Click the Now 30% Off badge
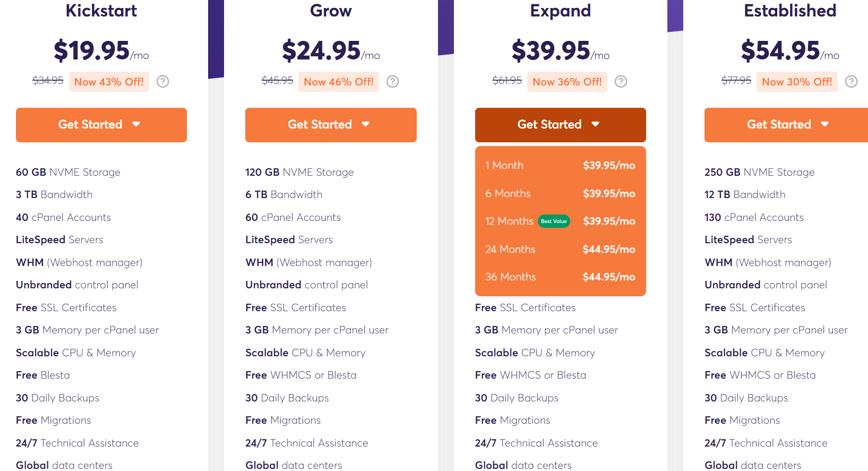 [x=797, y=81]
